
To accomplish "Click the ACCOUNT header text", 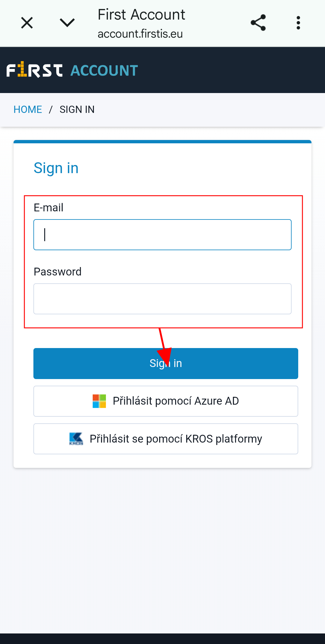I will click(104, 71).
